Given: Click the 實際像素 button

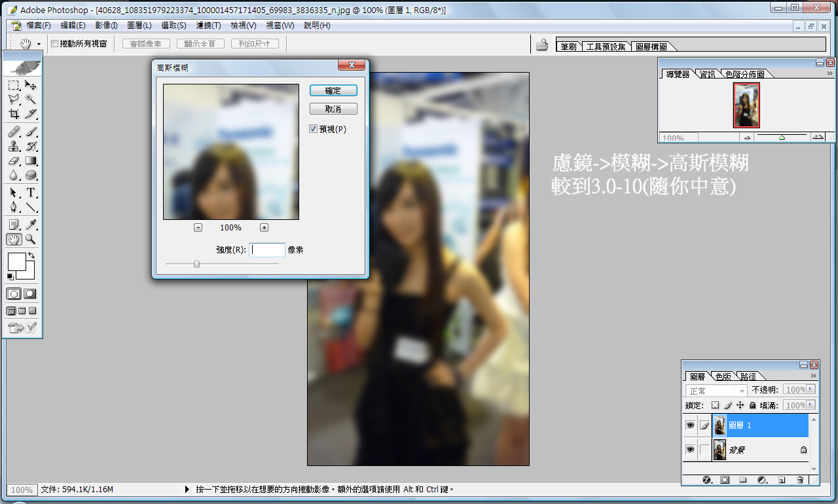Looking at the screenshot, I should coord(146,44).
